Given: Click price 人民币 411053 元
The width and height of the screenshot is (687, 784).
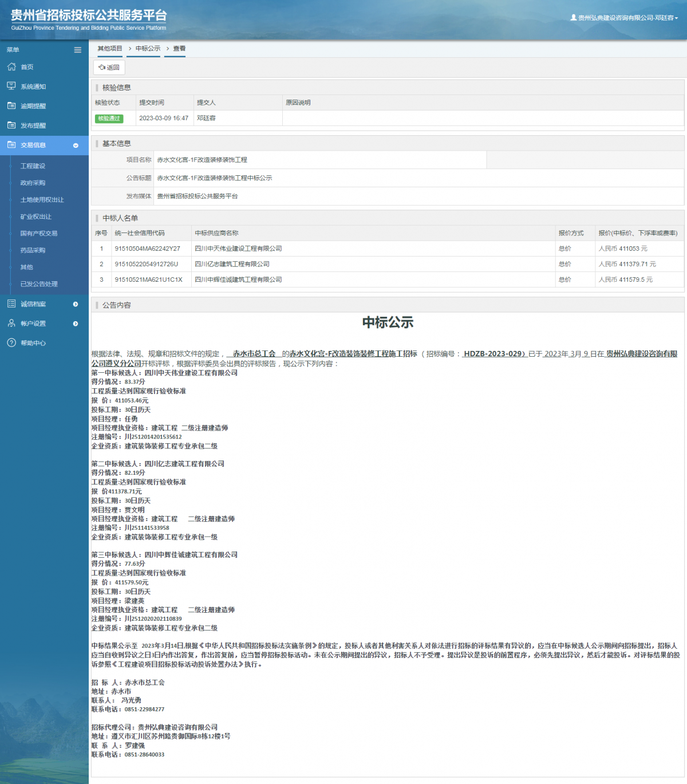Looking at the screenshot, I should pyautogui.click(x=623, y=249).
